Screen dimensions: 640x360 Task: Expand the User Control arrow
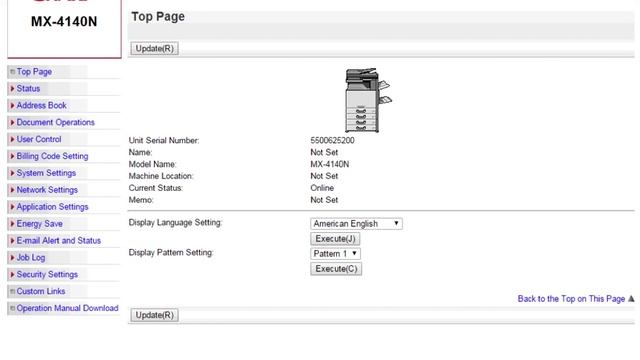(12, 139)
